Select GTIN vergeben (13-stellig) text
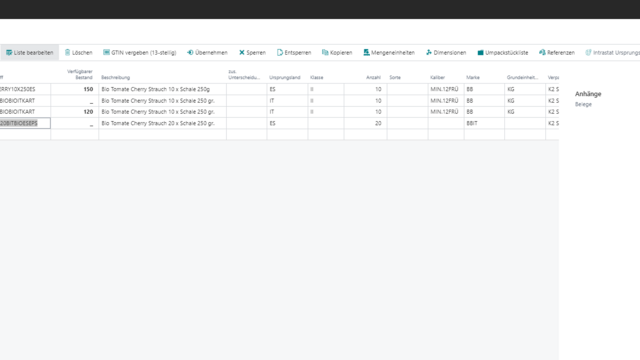Image resolution: width=640 pixels, height=360 pixels. pos(144,53)
